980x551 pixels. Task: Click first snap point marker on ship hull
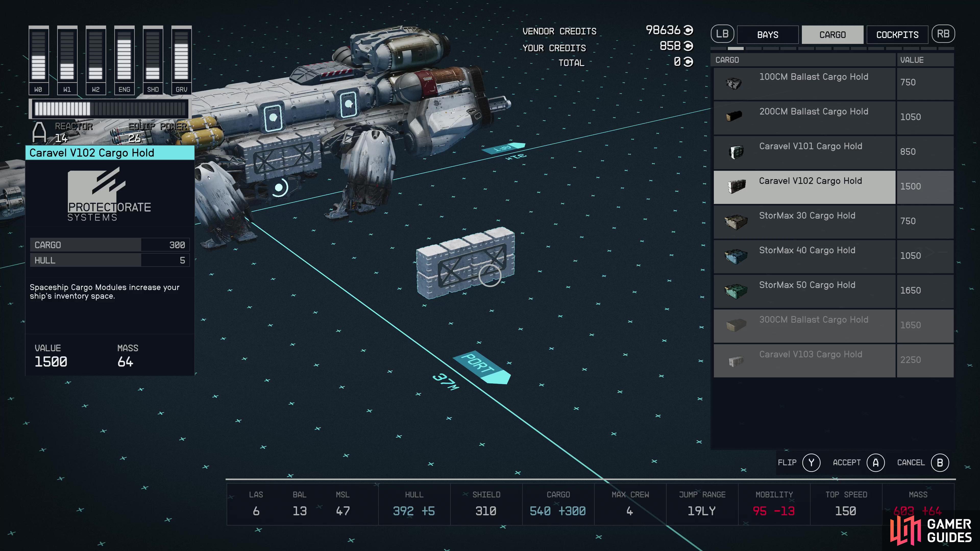[273, 117]
